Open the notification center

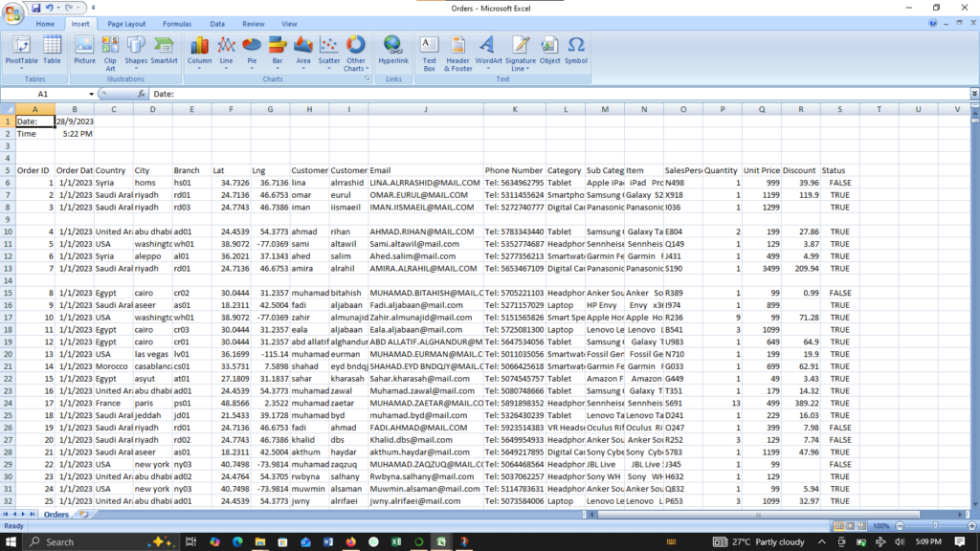pos(960,541)
